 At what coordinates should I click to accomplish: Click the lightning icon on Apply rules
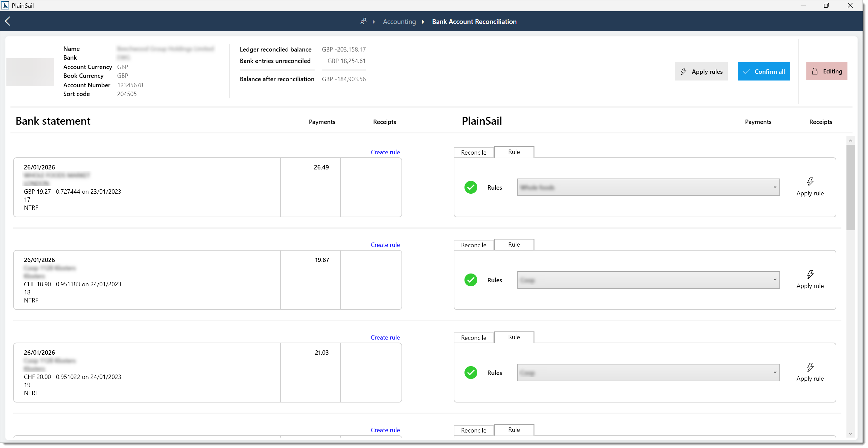pyautogui.click(x=683, y=71)
